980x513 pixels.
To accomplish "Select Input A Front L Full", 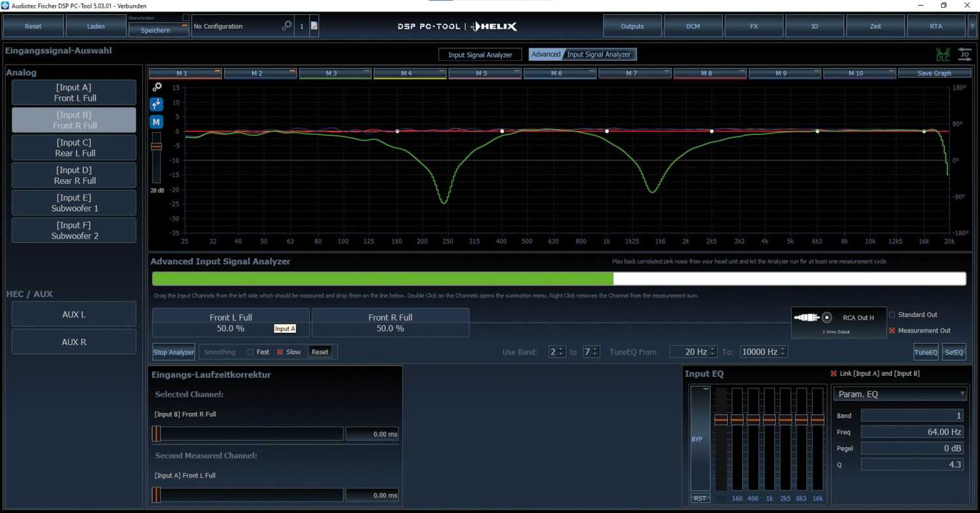I will click(74, 93).
